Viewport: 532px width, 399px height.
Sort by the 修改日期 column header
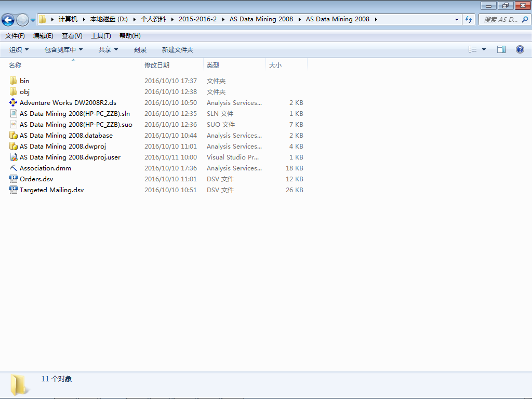(172, 65)
